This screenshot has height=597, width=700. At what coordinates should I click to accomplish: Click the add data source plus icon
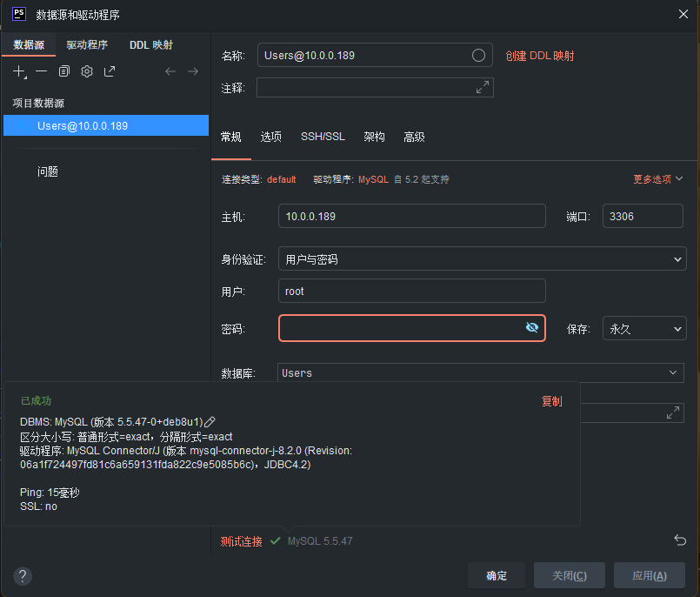click(19, 71)
